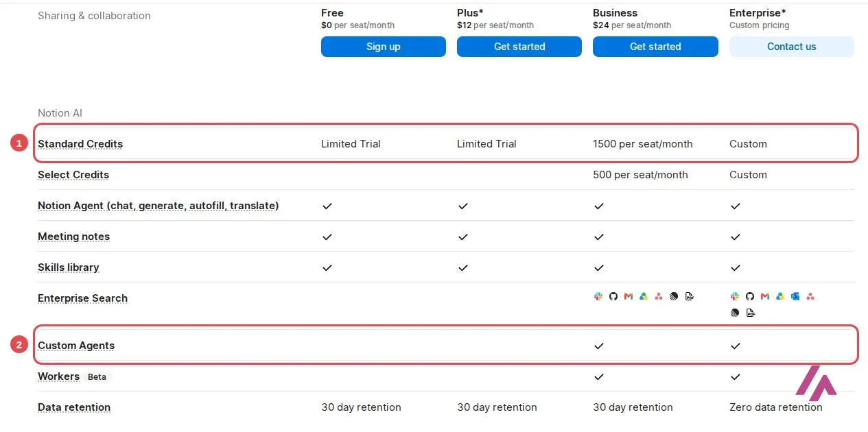This screenshot has width=868, height=432.
Task: Click the Google Drive icon in Business column
Action: coord(644,296)
